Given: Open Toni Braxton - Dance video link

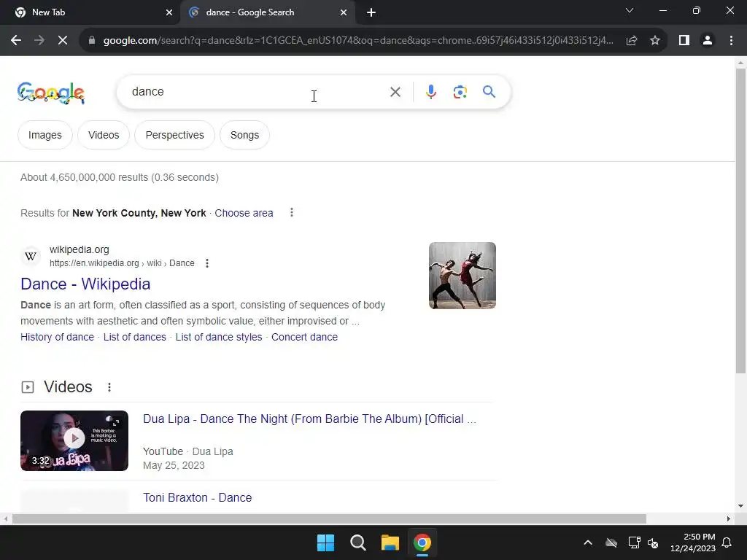Looking at the screenshot, I should (x=197, y=497).
